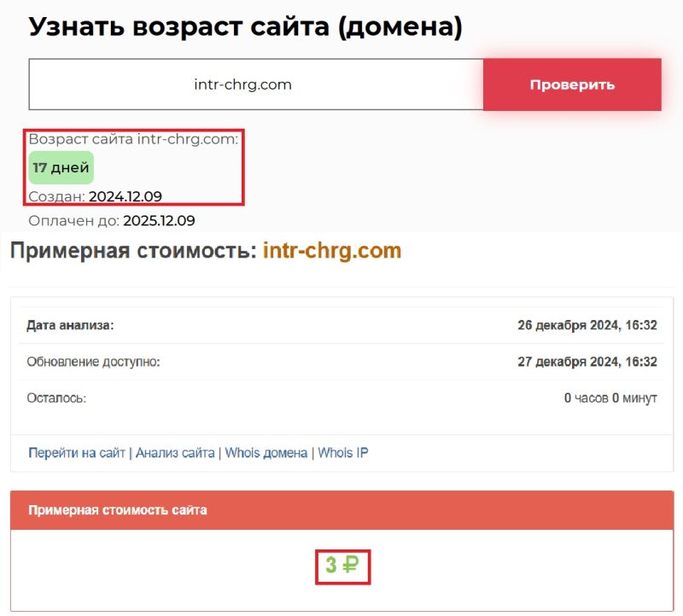Click the orange intr-chrg.com domain title
This screenshot has height=616, width=683.
point(331,251)
